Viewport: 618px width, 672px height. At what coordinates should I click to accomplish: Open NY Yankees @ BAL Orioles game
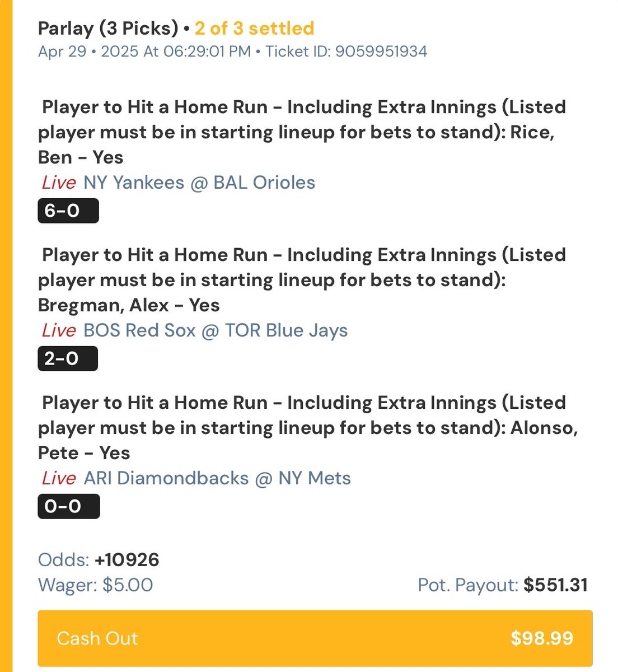pyautogui.click(x=199, y=183)
